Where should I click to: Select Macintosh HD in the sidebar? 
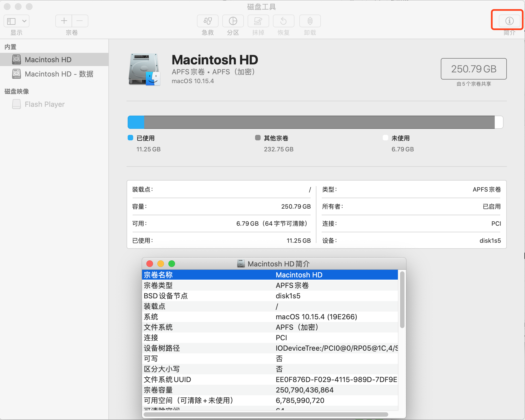click(x=54, y=59)
